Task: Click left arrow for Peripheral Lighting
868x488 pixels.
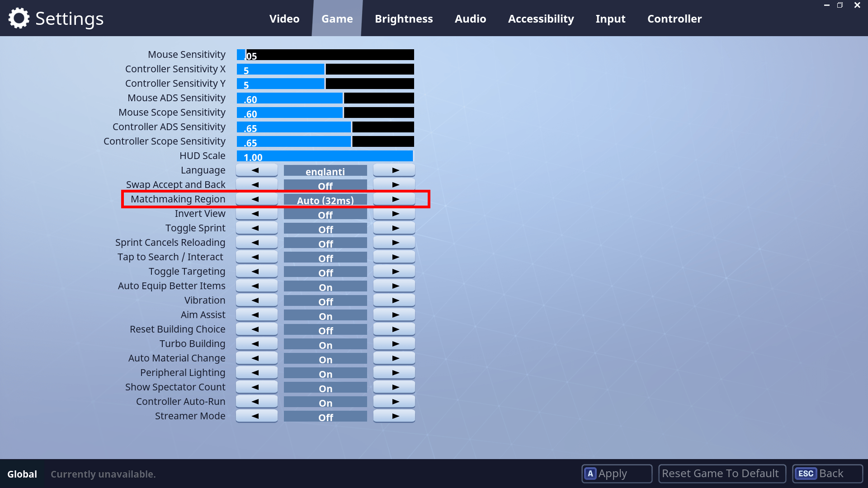Action: (256, 373)
